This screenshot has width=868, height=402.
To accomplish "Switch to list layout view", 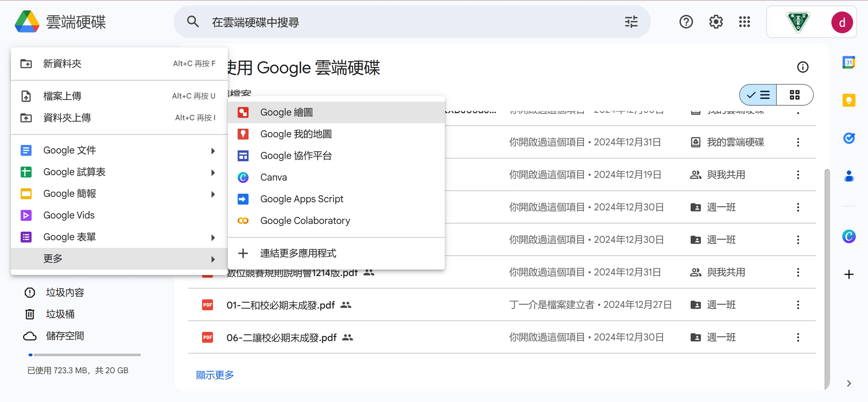I will (758, 95).
